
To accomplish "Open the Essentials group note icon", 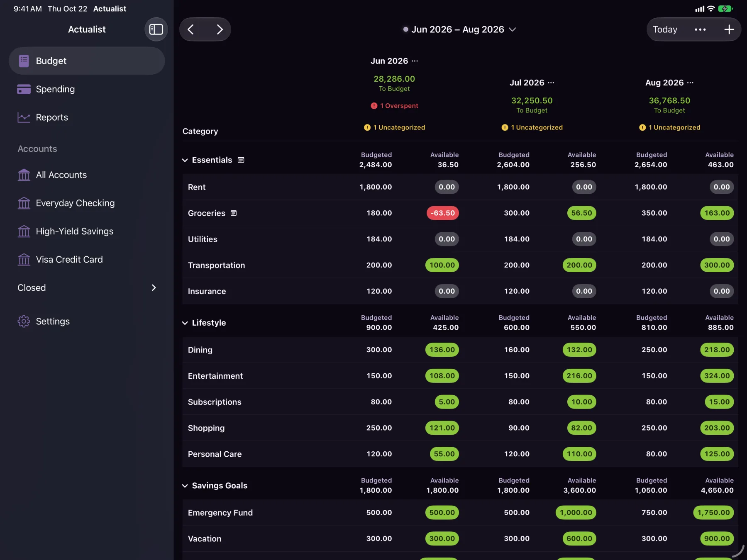I will [241, 160].
